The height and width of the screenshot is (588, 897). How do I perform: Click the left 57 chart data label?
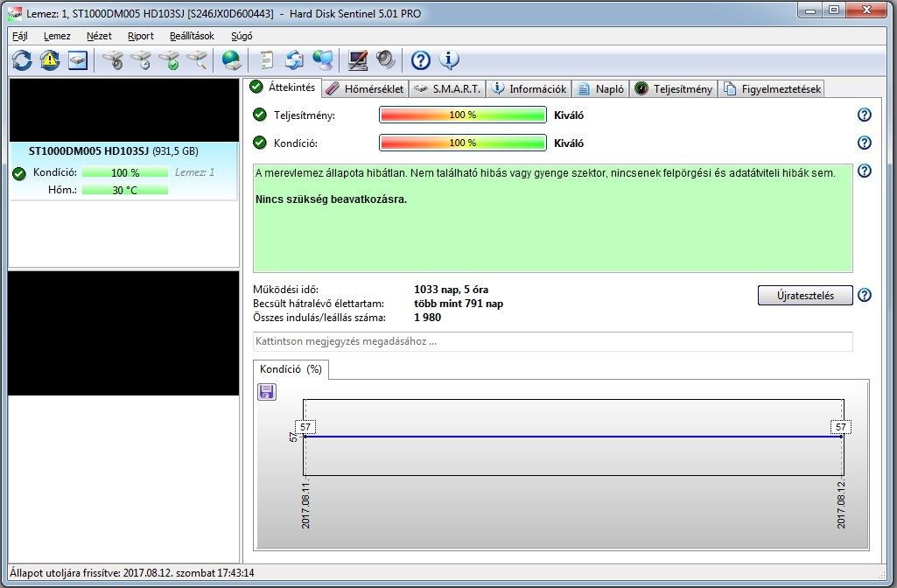coord(305,427)
